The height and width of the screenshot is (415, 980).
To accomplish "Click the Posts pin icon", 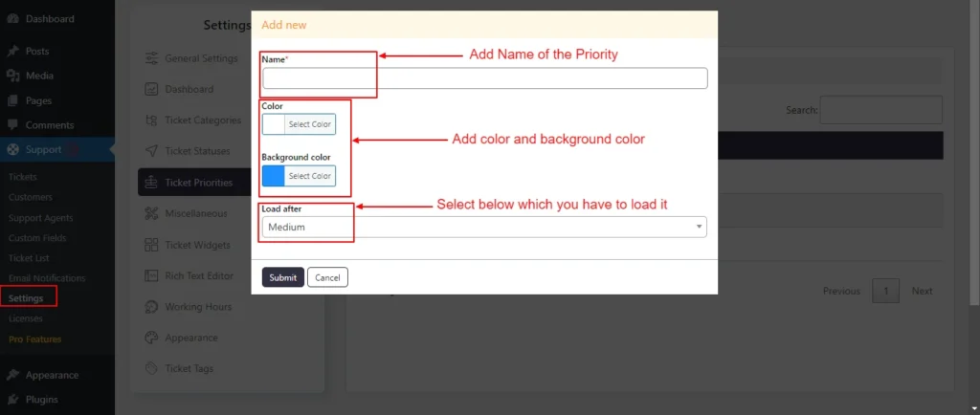I will [12, 52].
